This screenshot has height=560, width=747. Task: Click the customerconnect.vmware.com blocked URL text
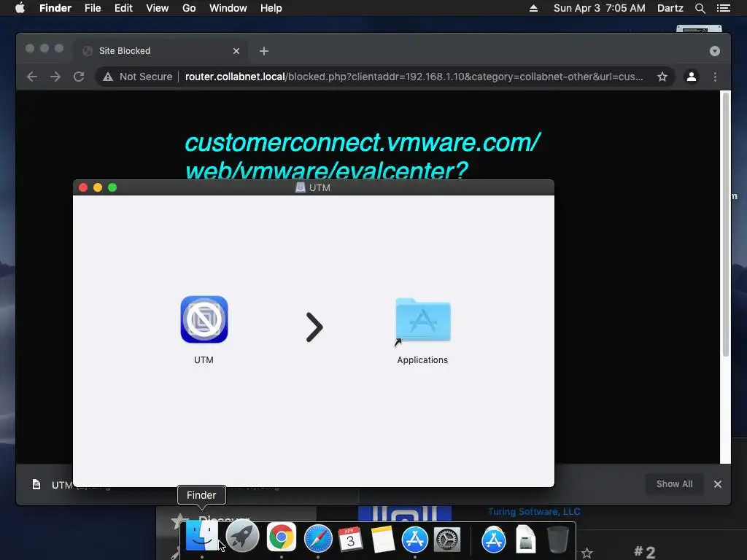pos(362,156)
